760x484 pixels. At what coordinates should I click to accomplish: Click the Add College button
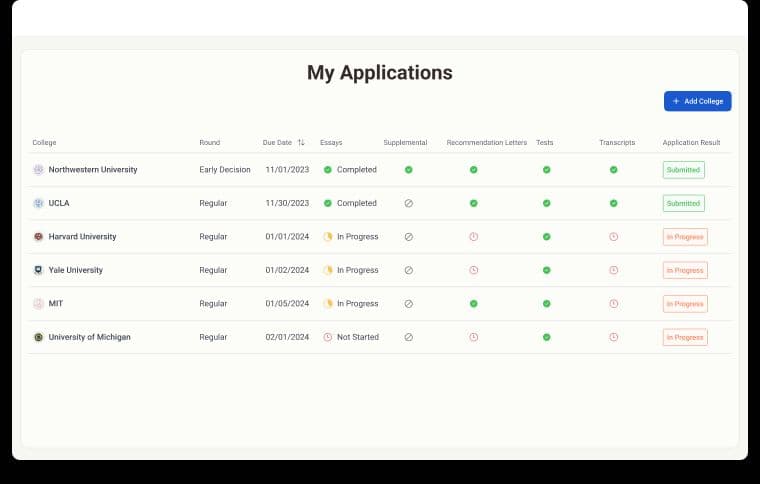pyautogui.click(x=697, y=101)
